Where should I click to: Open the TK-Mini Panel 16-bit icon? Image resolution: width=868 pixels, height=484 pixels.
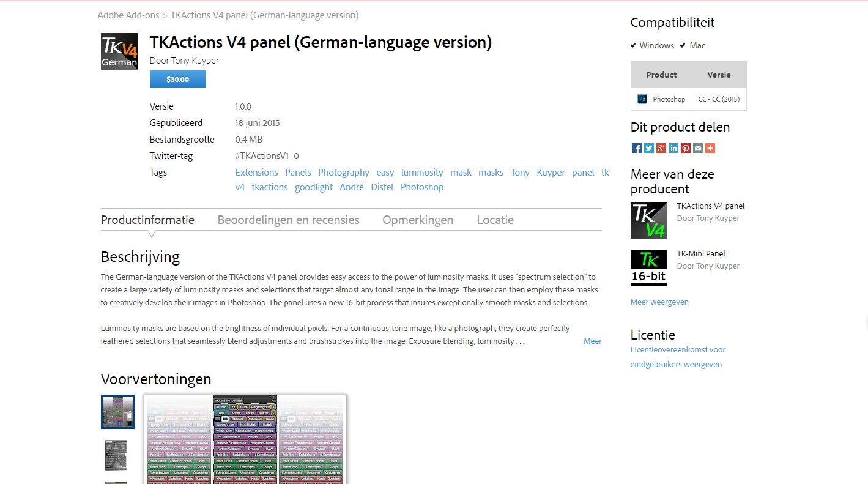pyautogui.click(x=648, y=268)
